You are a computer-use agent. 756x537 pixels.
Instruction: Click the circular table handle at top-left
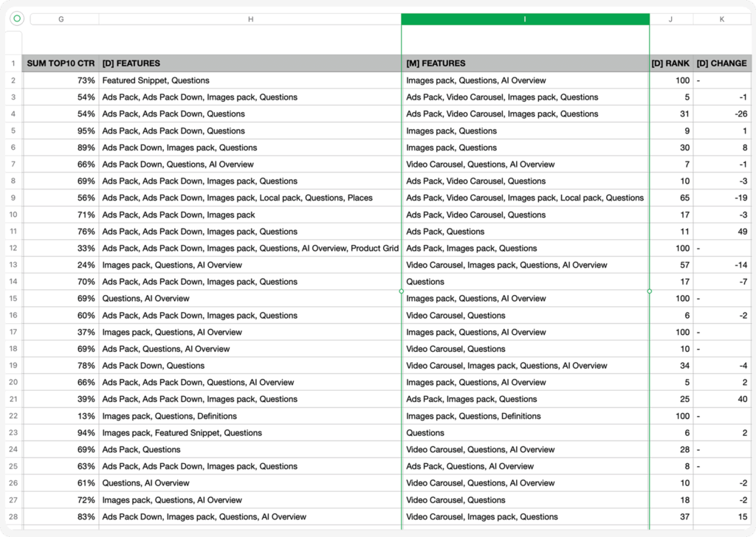tap(17, 19)
